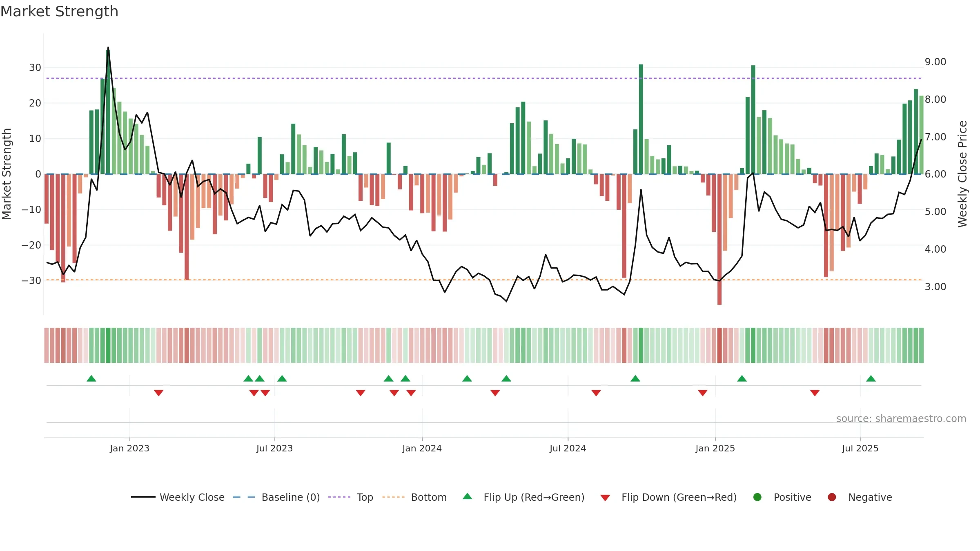Click the Top legend label

(x=365, y=497)
